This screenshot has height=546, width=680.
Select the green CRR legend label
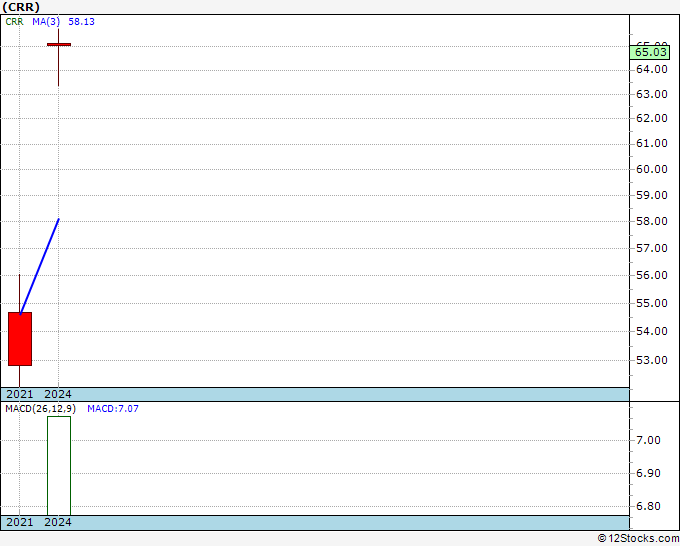[14, 22]
